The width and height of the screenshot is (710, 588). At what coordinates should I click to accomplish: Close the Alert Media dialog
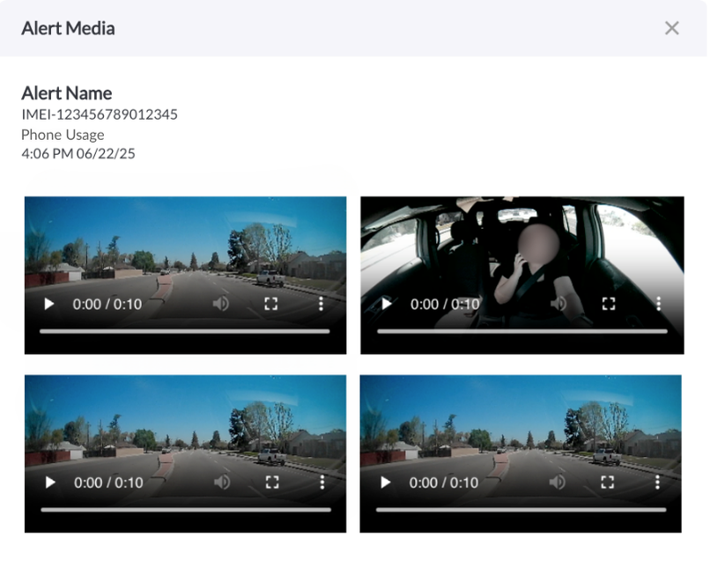click(x=672, y=28)
